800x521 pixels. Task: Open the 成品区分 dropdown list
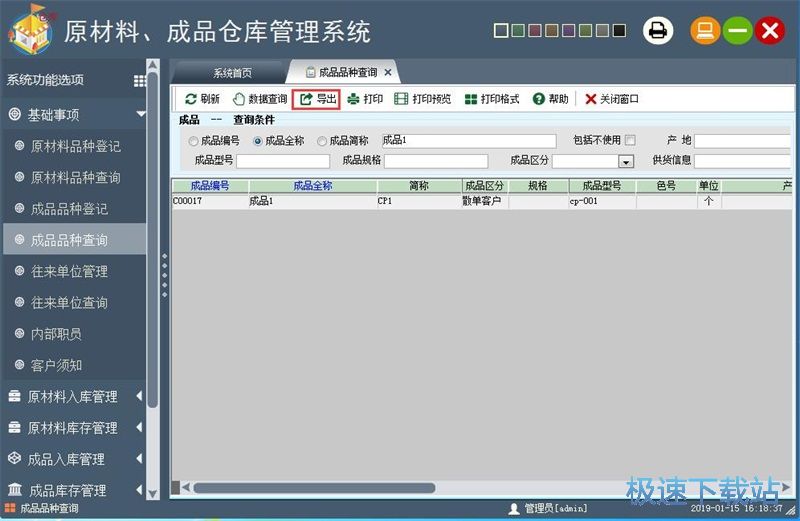(626, 162)
